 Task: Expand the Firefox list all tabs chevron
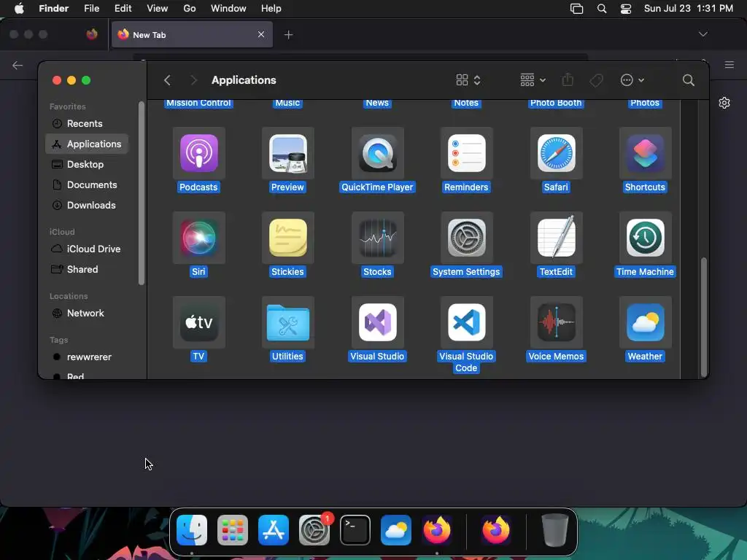tap(703, 34)
